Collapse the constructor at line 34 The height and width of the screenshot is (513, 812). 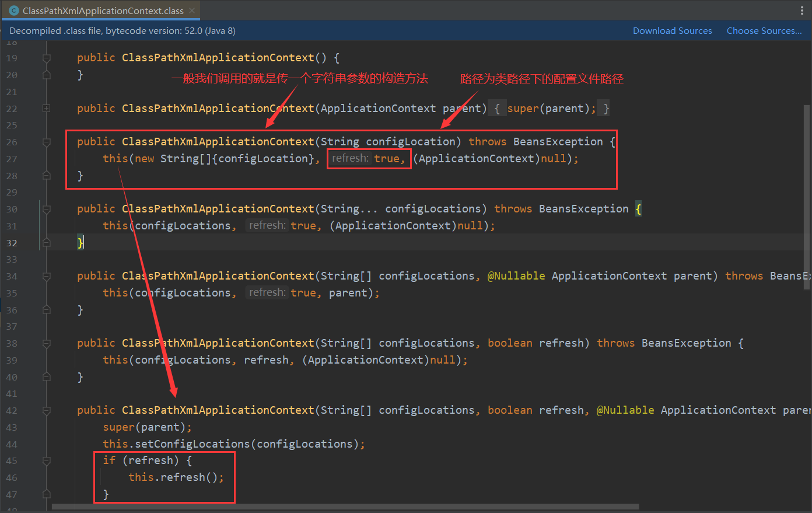(x=47, y=276)
